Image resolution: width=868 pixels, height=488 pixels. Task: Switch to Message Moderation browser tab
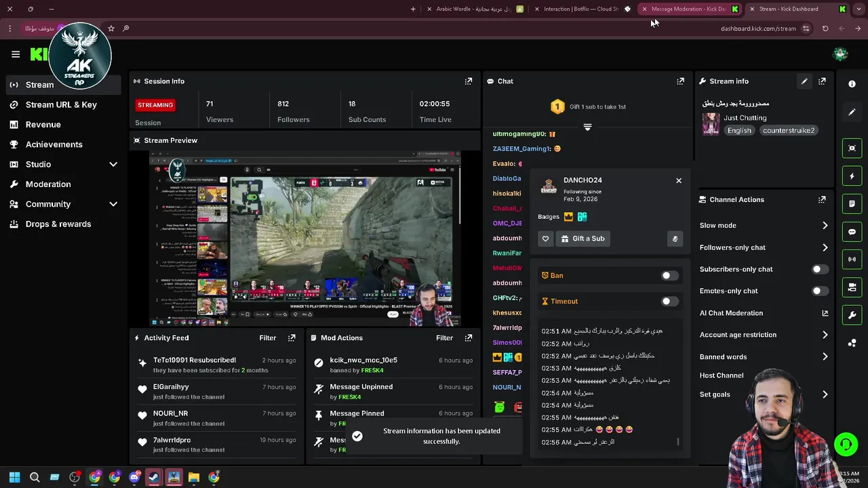coord(690,9)
